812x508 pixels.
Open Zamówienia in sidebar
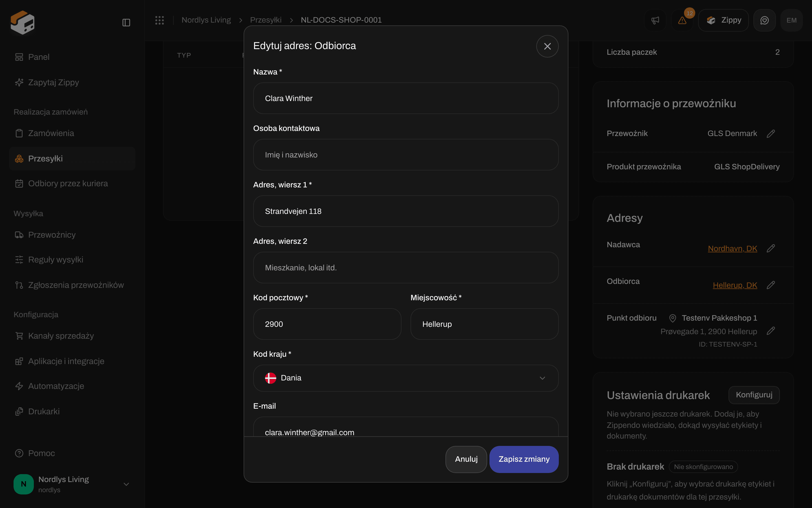pos(72,133)
